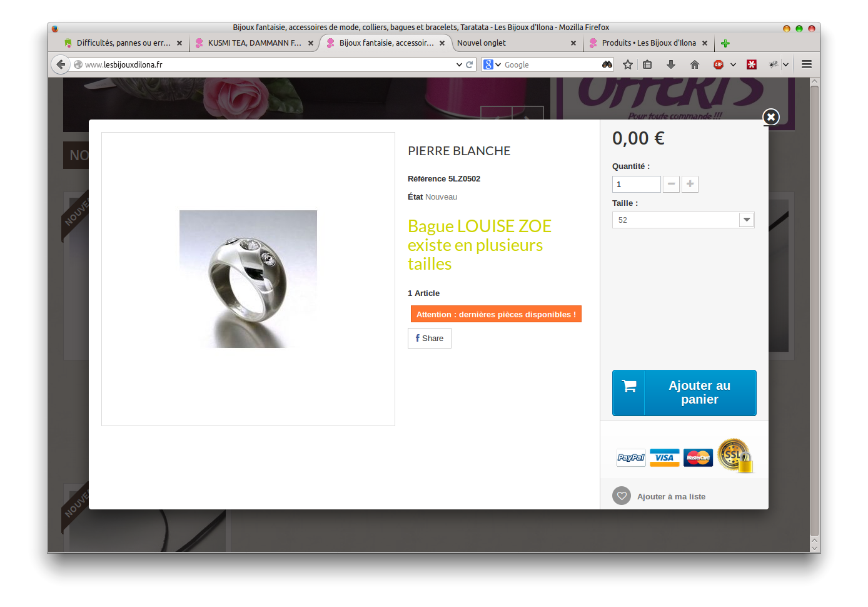Switch to the KUSMI TEA, DAMMANN tab
Screen dimensions: 868x607
254,43
